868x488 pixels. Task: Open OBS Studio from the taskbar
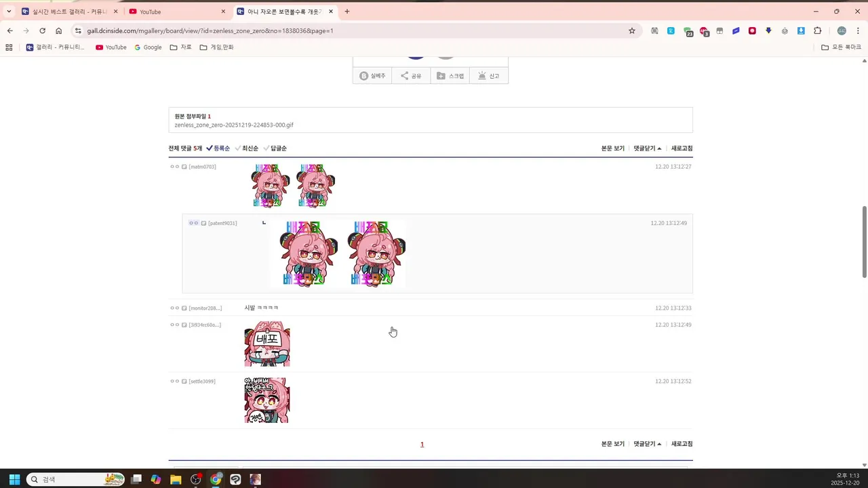(x=196, y=479)
